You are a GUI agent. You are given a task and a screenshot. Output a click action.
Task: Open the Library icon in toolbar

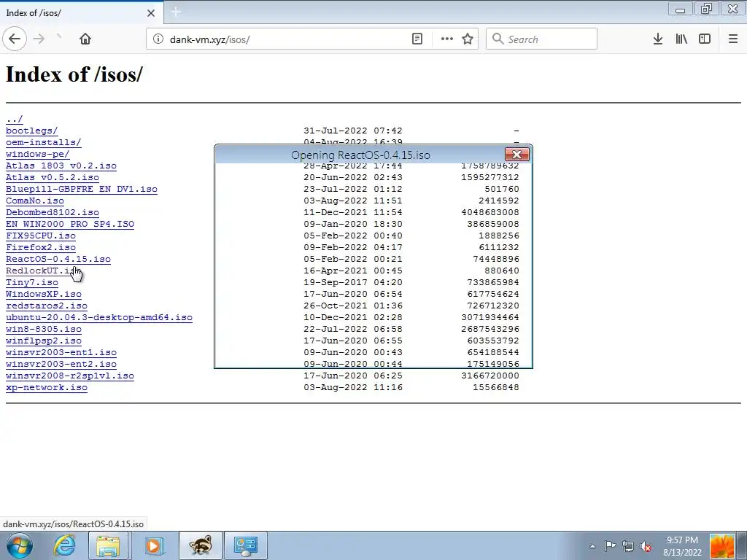tap(681, 39)
